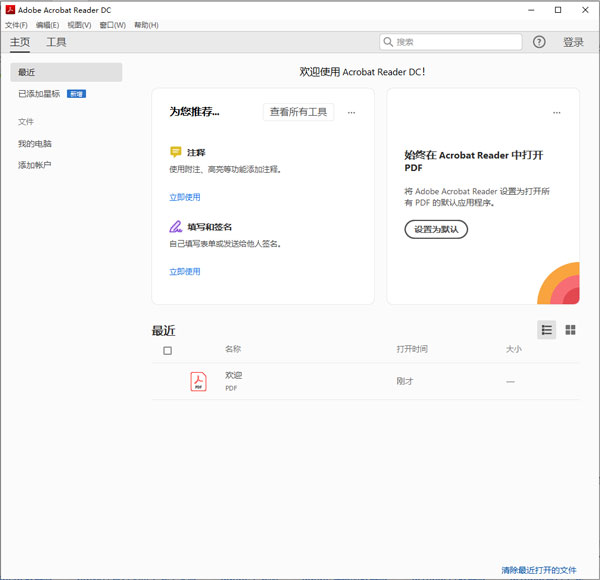Close the Acrobat Reader window
The width and height of the screenshot is (600, 580).
(585, 10)
